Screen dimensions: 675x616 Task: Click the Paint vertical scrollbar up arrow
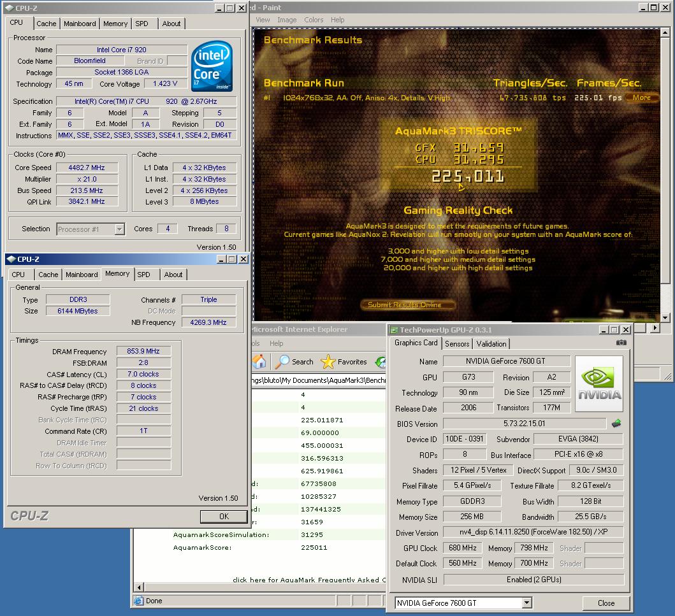pyautogui.click(x=665, y=32)
